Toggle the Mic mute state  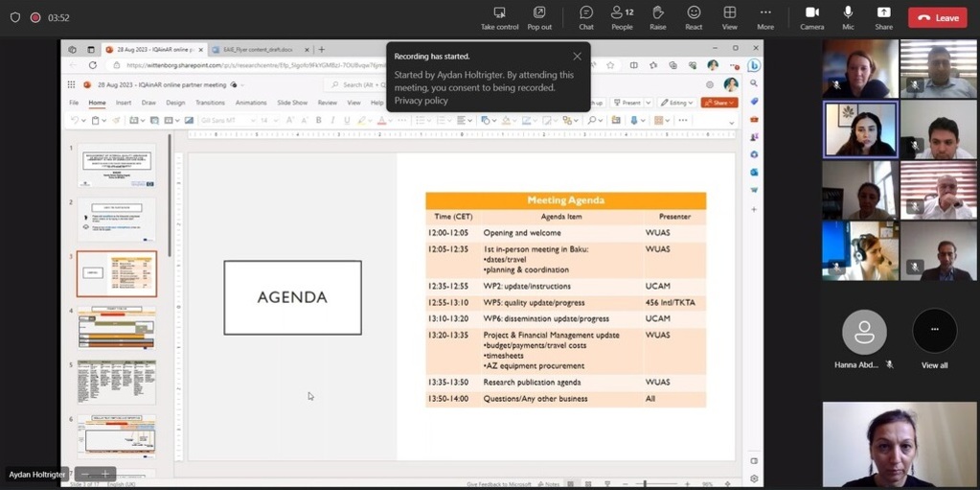coord(848,17)
